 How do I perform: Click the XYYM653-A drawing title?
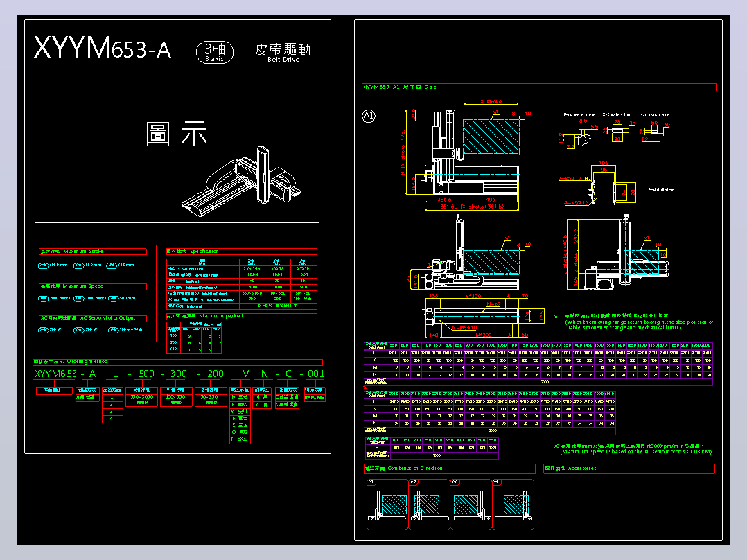pyautogui.click(x=103, y=48)
